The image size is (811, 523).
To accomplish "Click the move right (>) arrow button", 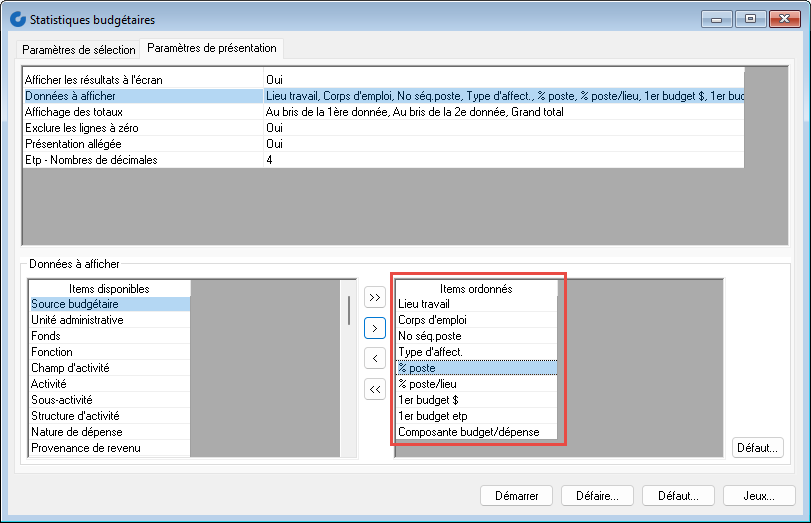I will pyautogui.click(x=375, y=327).
